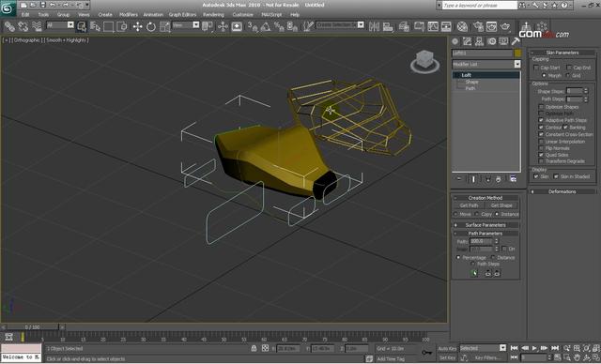
Task: Open the Utilities hammer panel tab
Action: (x=516, y=41)
